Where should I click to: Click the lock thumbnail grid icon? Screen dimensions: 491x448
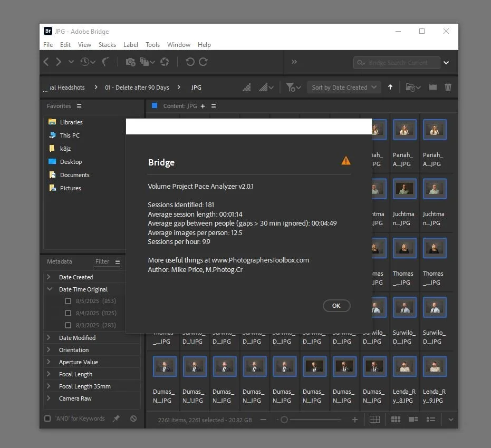pos(374,420)
